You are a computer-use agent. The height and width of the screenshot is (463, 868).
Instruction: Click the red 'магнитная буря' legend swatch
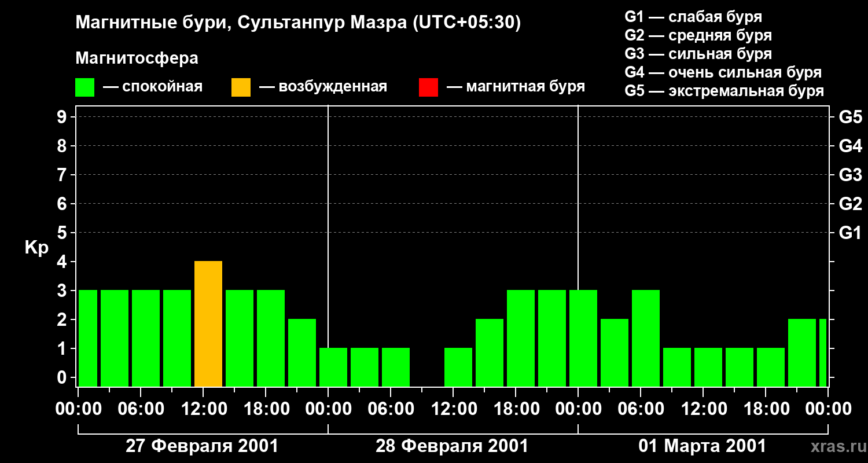coord(428,87)
